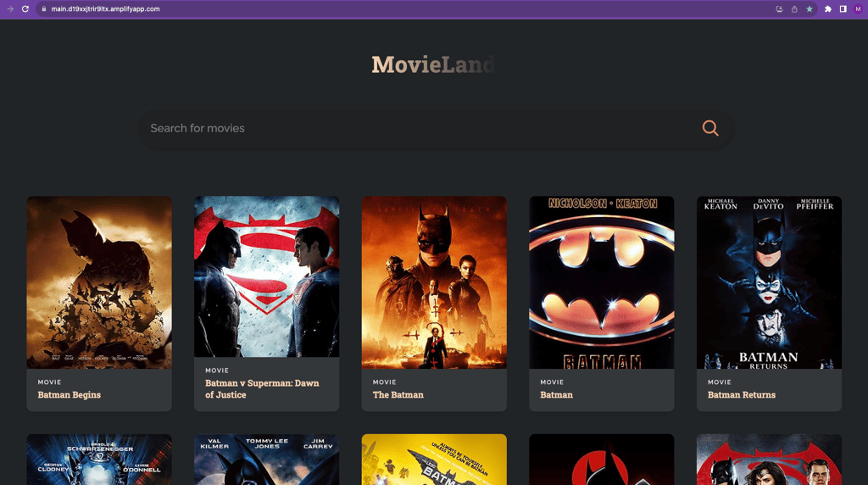The width and height of the screenshot is (868, 485).
Task: Click the MOVIE label above Batman Begins
Action: coord(49,382)
